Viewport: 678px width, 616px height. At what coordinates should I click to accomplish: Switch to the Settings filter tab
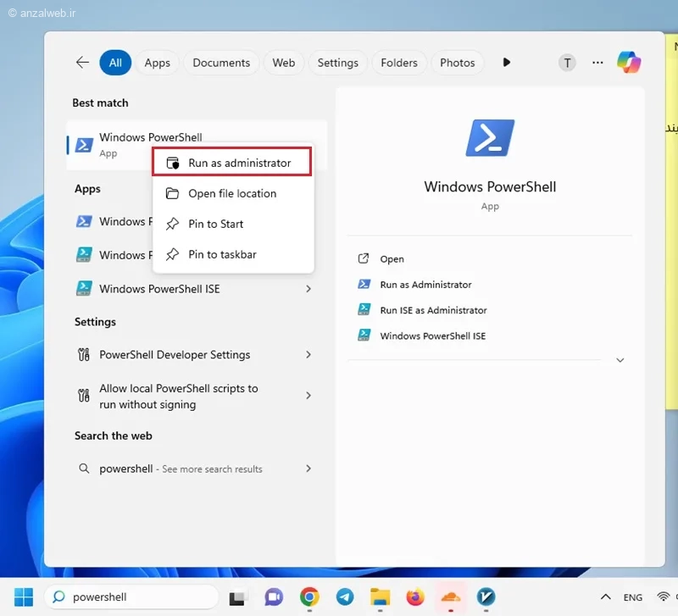(x=337, y=63)
